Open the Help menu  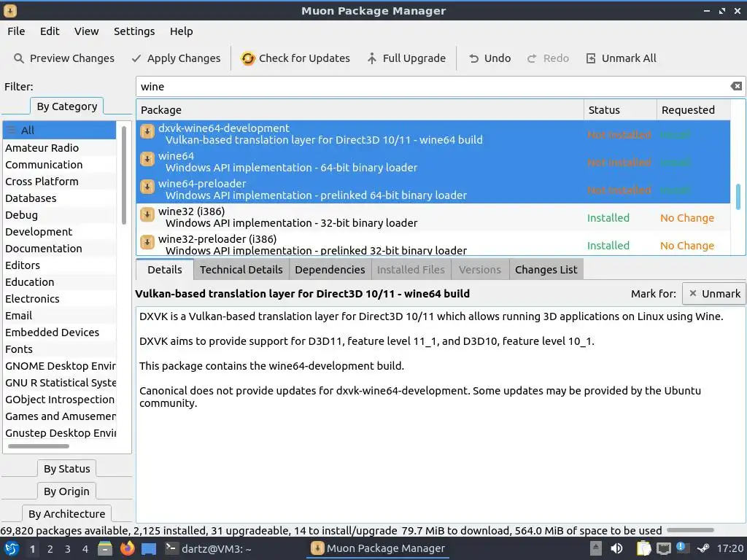click(x=182, y=31)
